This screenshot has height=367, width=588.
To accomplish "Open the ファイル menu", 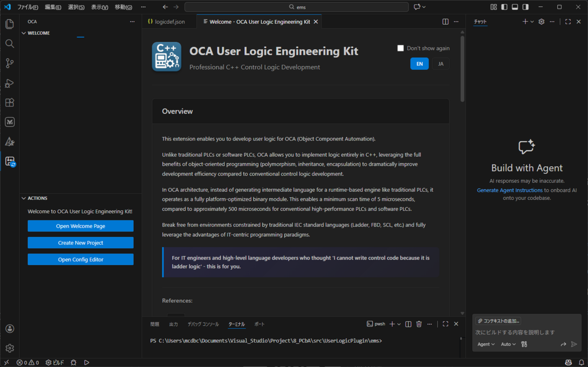I will (28, 7).
